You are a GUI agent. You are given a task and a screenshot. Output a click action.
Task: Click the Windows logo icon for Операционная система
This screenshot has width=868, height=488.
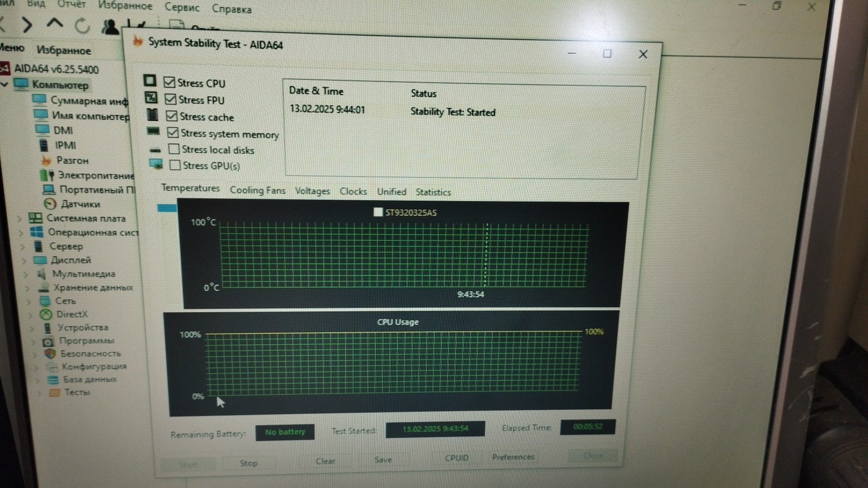37,232
